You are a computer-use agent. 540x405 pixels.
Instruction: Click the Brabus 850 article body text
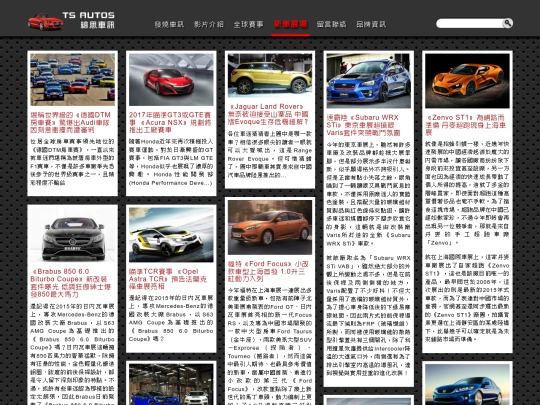click(x=72, y=354)
